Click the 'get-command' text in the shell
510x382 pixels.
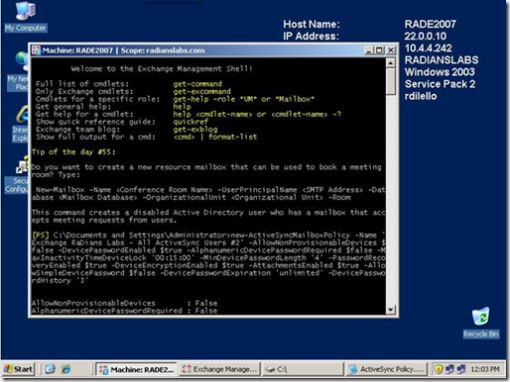click(x=197, y=84)
